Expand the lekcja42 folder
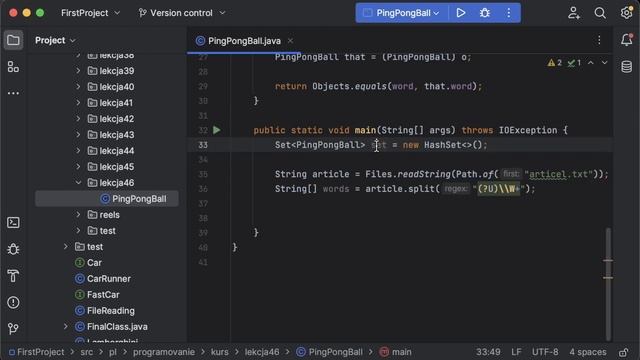 point(78,119)
